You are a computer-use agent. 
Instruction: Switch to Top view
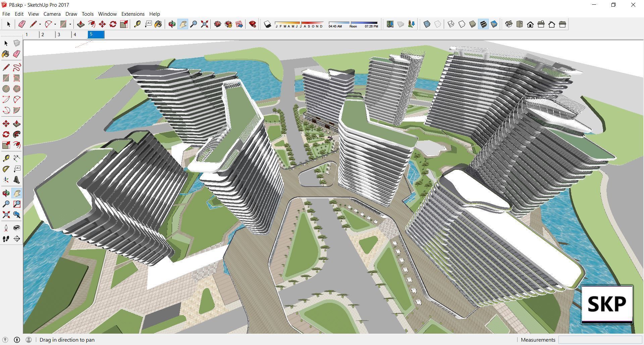click(520, 24)
